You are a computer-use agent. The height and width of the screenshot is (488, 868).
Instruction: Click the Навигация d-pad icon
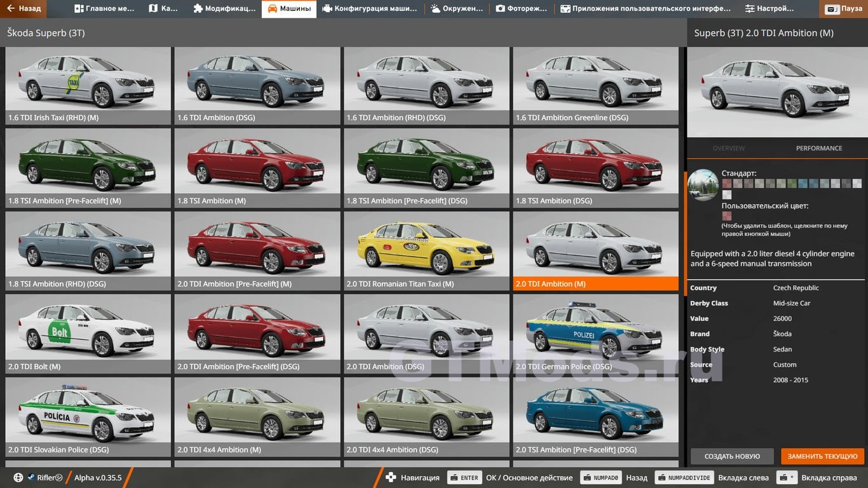point(391,478)
